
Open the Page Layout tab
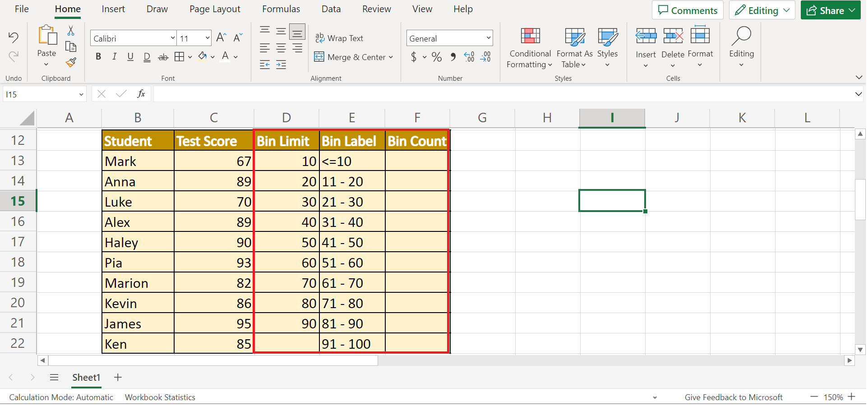click(215, 9)
